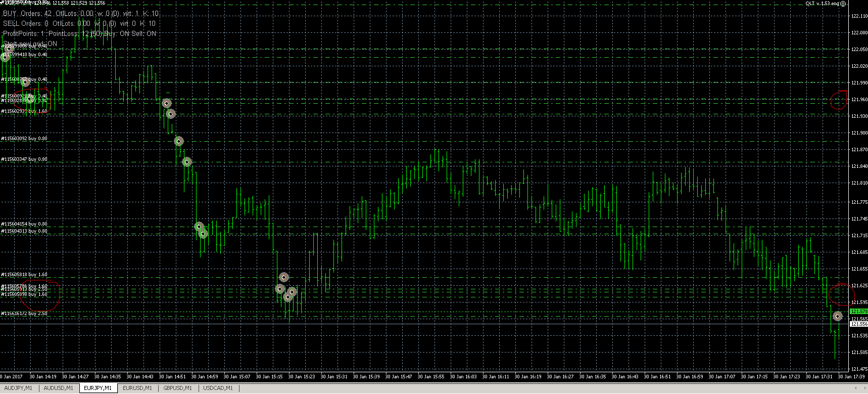Click the 30 Jan 16:59 time label
This screenshot has height=394, width=868.
690,377
